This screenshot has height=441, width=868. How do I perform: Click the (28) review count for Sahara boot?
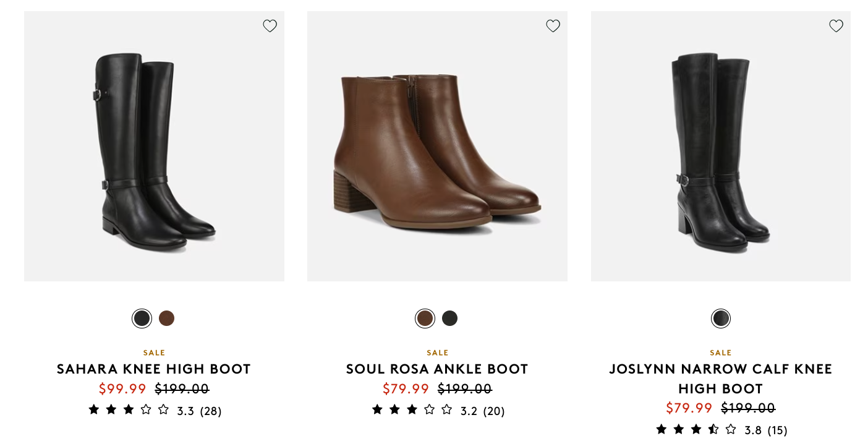(211, 411)
